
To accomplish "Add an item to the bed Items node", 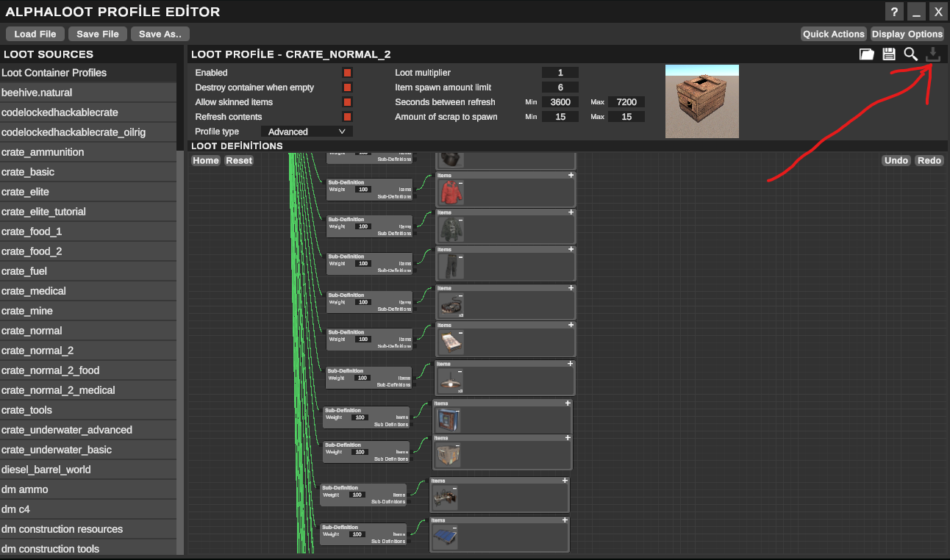I will click(571, 325).
